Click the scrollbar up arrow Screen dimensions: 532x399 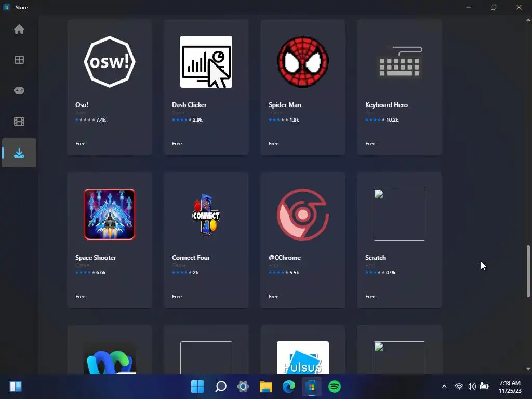pyautogui.click(x=528, y=20)
